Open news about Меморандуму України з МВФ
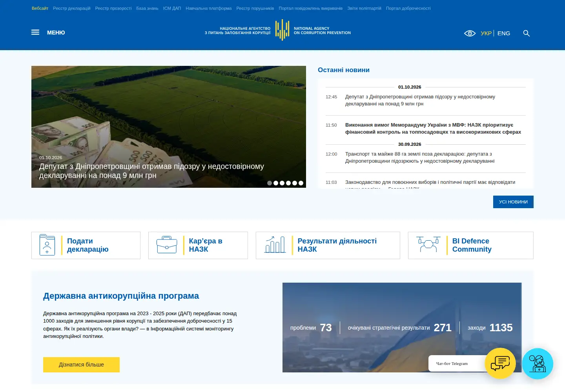The image size is (565, 392). click(x=433, y=129)
